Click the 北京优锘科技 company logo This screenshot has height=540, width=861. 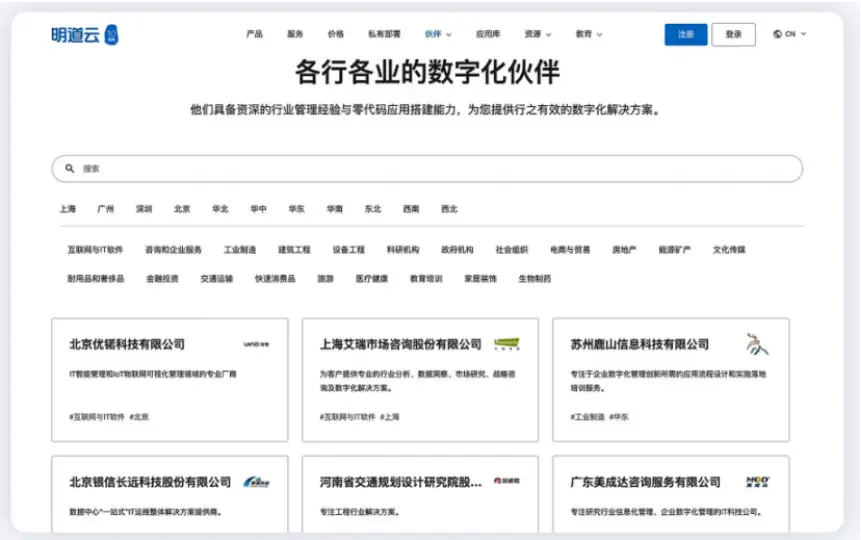256,344
